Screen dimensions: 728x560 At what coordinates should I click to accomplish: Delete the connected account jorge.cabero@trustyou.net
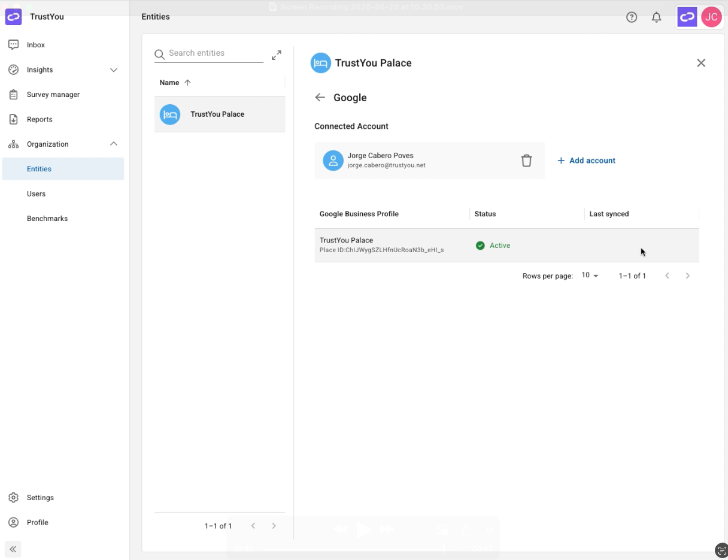tap(526, 161)
